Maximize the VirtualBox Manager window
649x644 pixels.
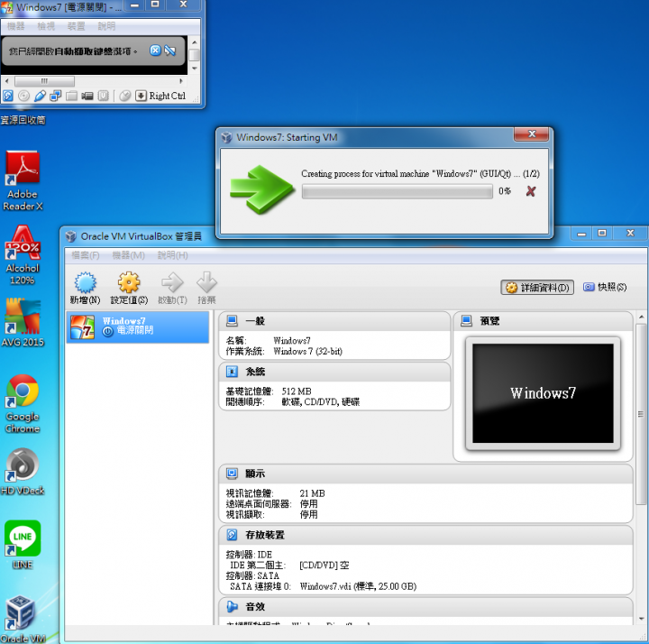point(602,234)
